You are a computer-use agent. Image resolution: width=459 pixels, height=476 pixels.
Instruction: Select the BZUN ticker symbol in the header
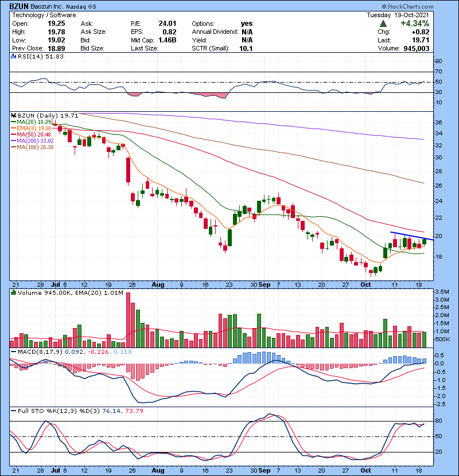tap(19, 6)
